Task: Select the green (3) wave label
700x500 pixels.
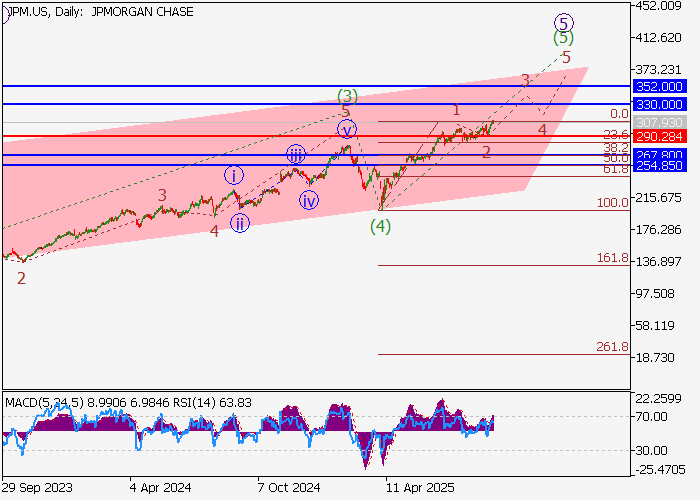Action: coord(347,96)
